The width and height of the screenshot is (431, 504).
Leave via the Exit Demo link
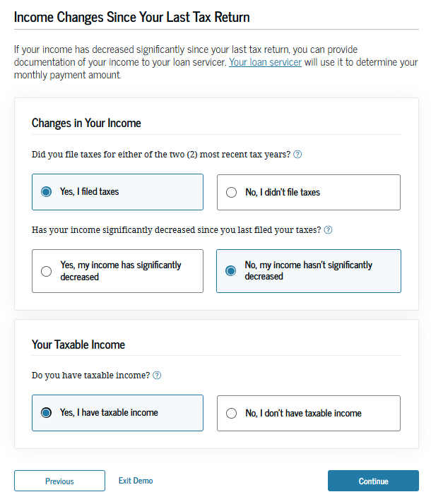(x=136, y=481)
